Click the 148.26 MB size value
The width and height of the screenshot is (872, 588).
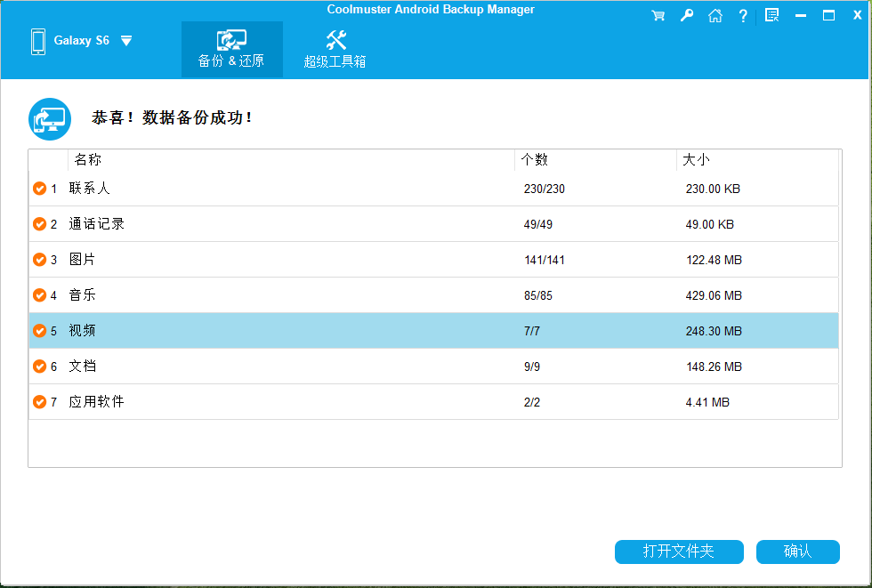[x=714, y=366]
